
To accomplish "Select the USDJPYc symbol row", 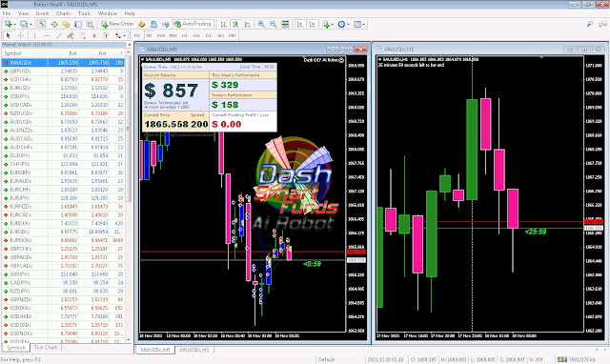I will pos(63,96).
